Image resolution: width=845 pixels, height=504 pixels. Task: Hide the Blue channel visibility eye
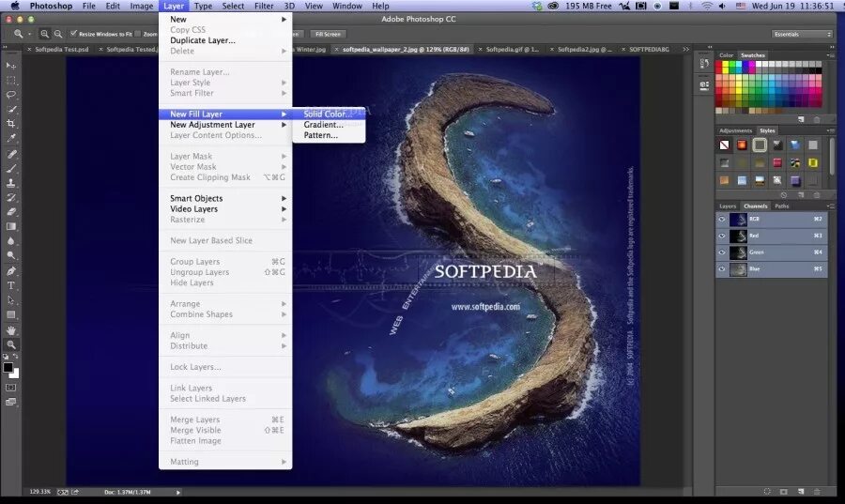pyautogui.click(x=722, y=269)
